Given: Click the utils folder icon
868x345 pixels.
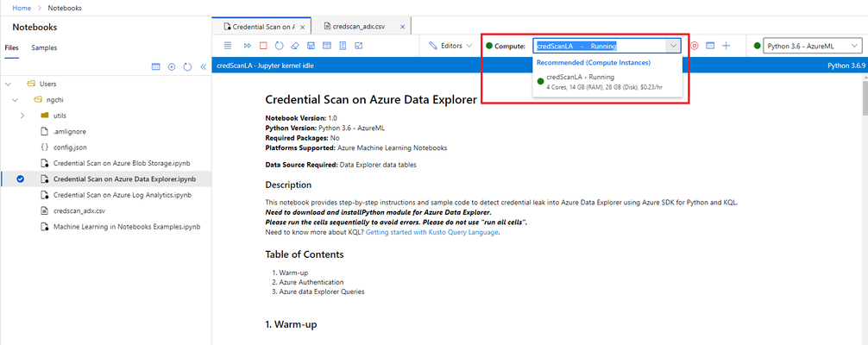Looking at the screenshot, I should tap(45, 116).
